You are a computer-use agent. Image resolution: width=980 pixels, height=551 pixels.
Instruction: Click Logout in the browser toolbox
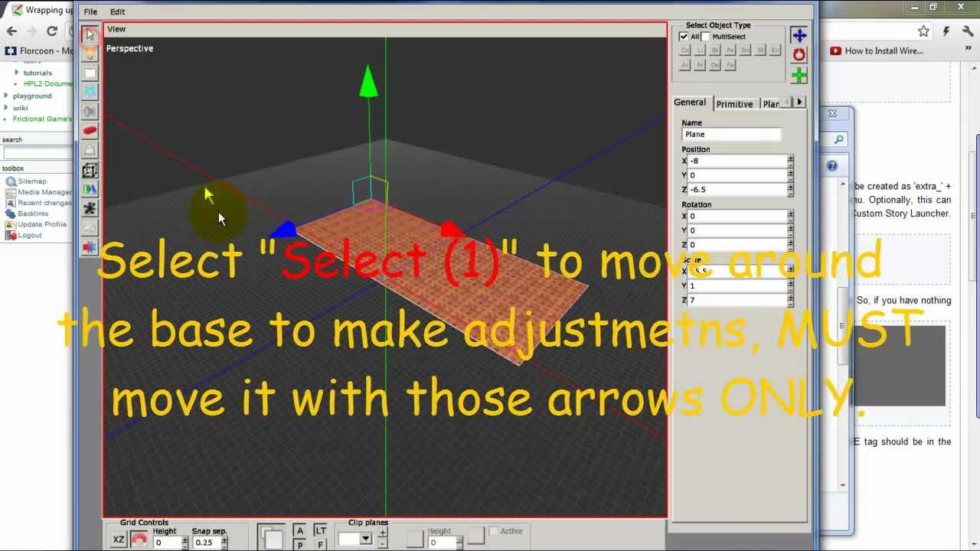30,235
